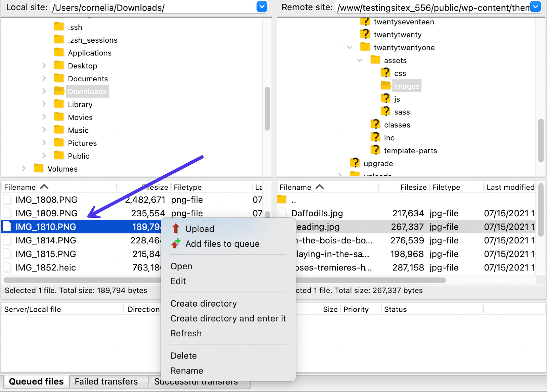The height and width of the screenshot is (392, 547).
Task: Open the highlighted images folder in remote tree
Action: point(407,86)
